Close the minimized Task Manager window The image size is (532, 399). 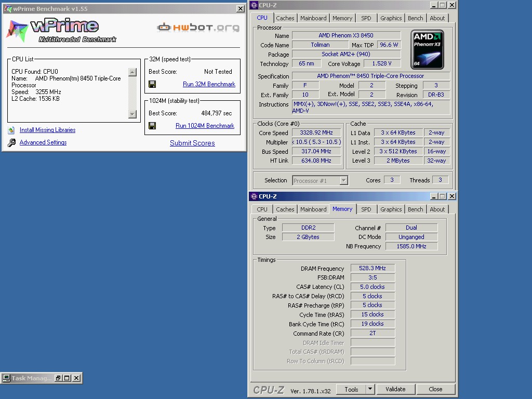pyautogui.click(x=77, y=378)
